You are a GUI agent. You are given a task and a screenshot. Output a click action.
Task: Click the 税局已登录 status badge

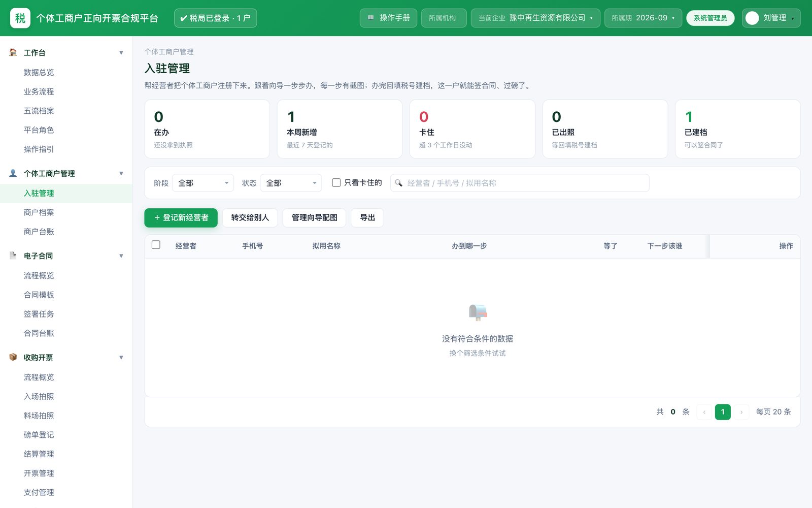tap(216, 18)
